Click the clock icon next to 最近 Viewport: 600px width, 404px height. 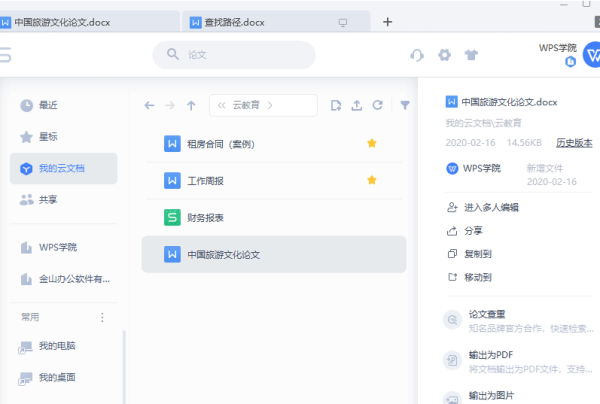coord(26,106)
